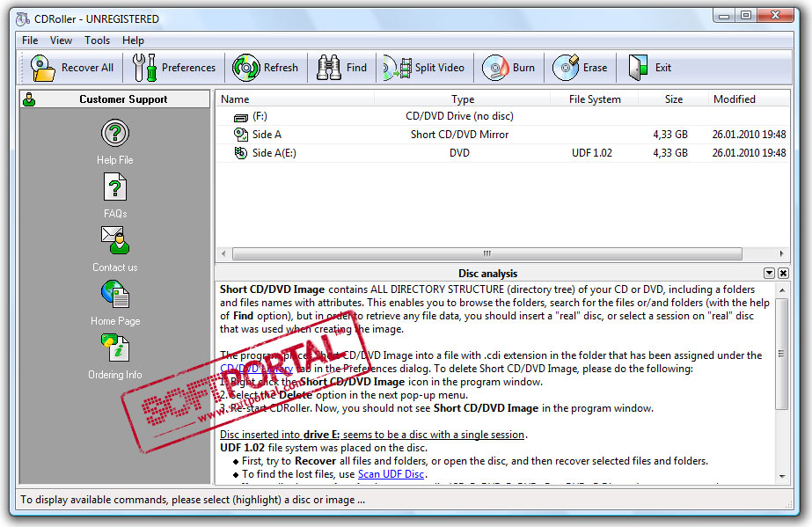Click the Erase disc icon
Screen dimensions: 812x527
click(x=566, y=68)
